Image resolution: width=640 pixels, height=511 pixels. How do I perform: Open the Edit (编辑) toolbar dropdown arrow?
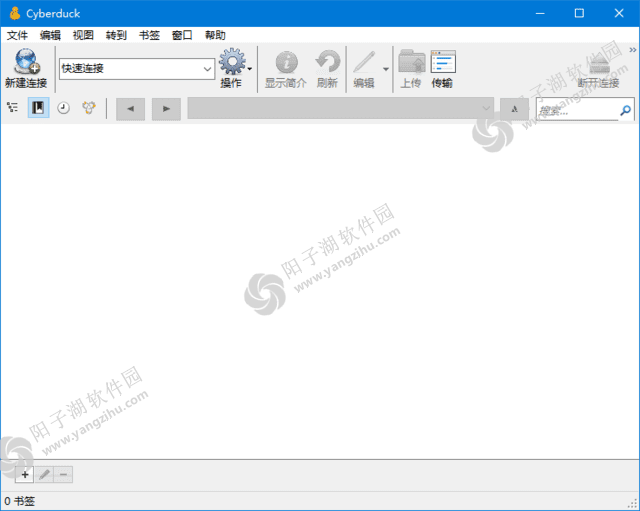386,69
